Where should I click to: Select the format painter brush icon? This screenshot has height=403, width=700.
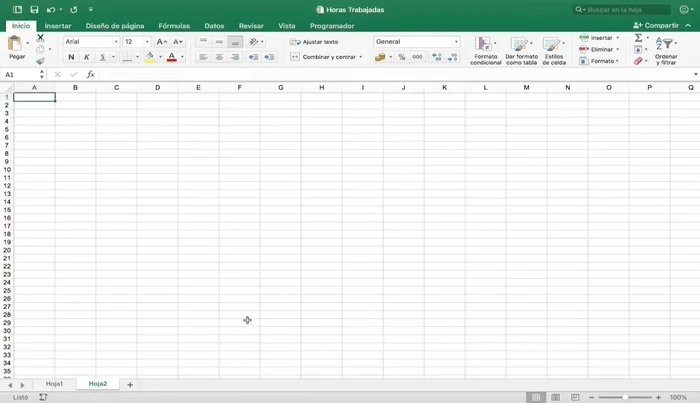40,61
